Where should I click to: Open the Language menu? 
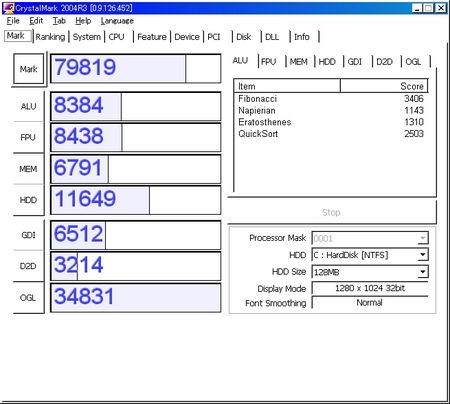[117, 21]
